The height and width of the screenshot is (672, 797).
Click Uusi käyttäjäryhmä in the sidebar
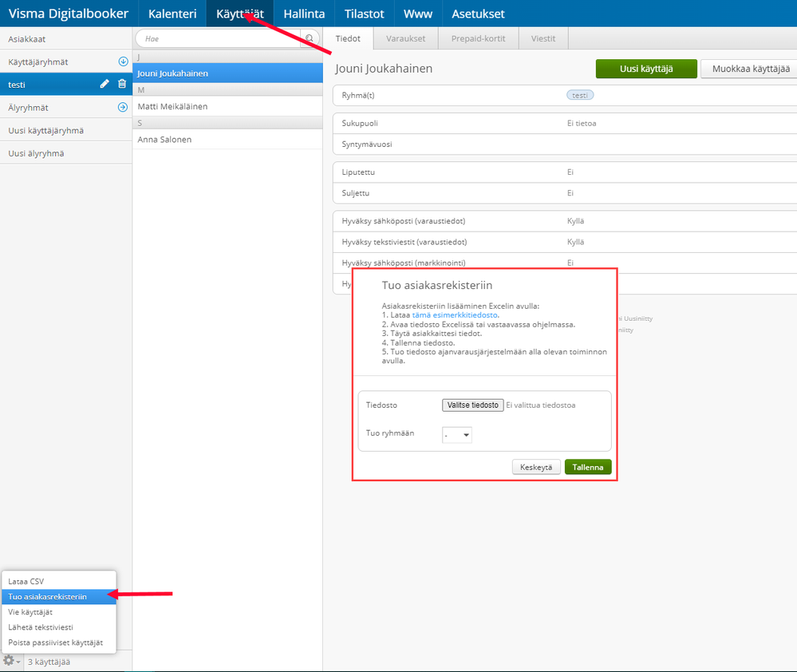coord(66,130)
